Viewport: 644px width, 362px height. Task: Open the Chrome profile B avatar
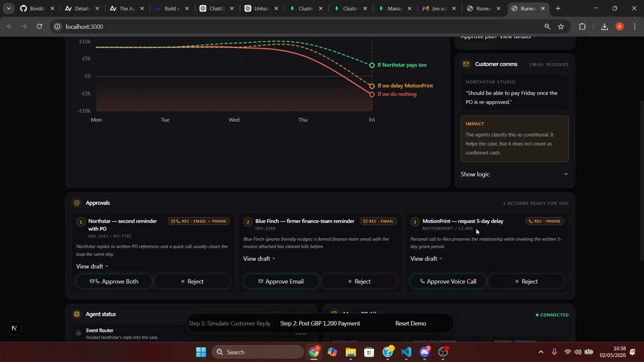[619, 27]
